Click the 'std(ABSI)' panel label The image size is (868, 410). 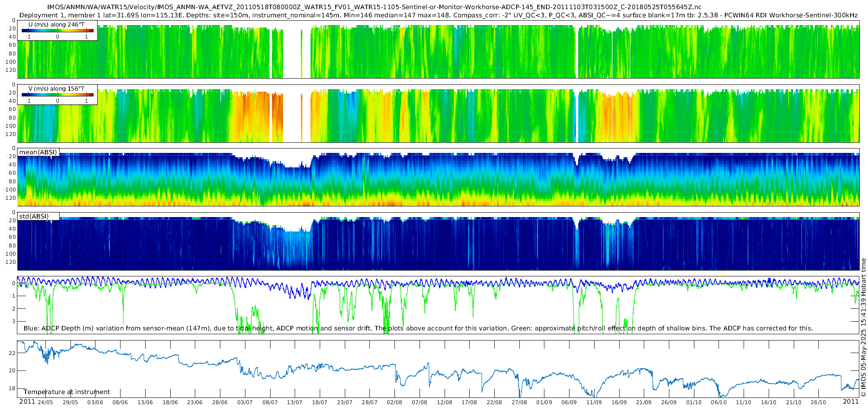coord(34,216)
